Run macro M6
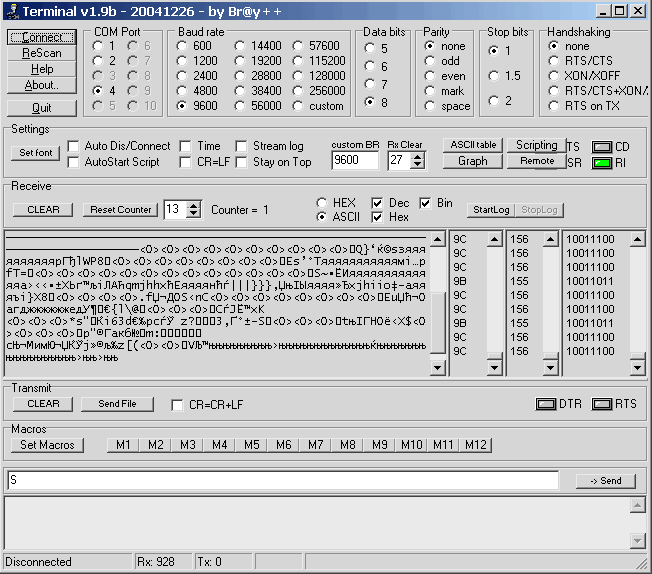The height and width of the screenshot is (574, 652). (284, 445)
